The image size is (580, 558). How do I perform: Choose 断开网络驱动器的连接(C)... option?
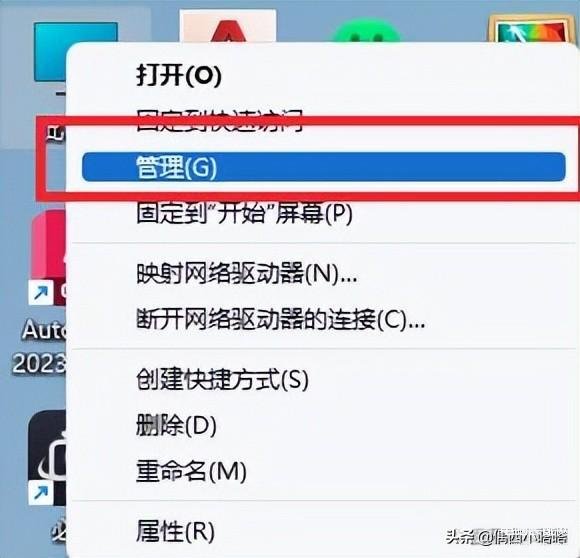click(x=281, y=319)
